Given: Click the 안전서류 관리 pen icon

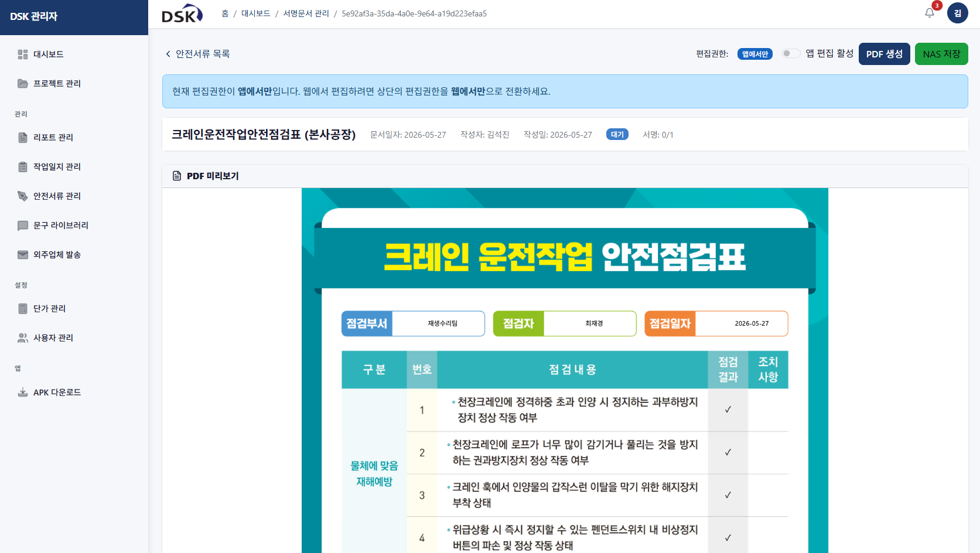Looking at the screenshot, I should tap(23, 196).
